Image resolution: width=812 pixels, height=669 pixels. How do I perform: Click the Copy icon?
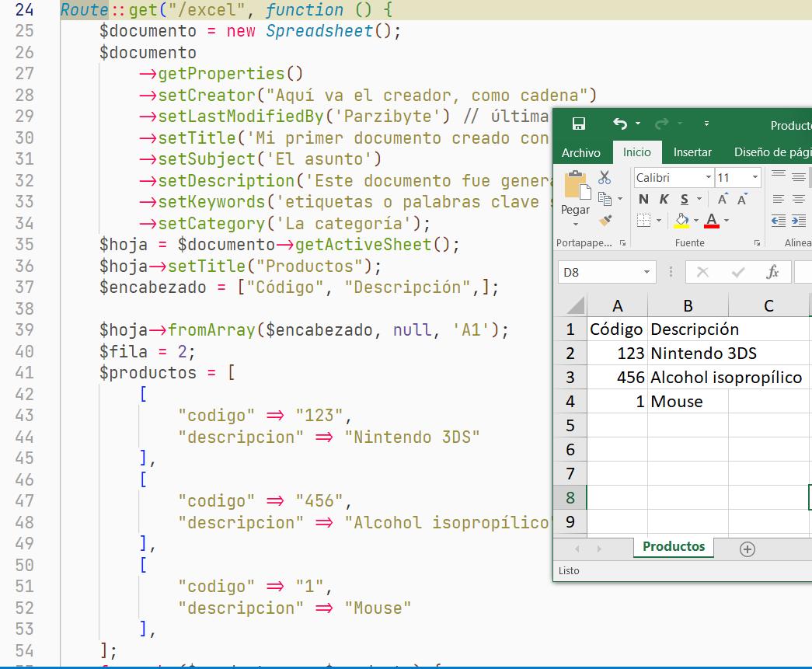click(605, 199)
